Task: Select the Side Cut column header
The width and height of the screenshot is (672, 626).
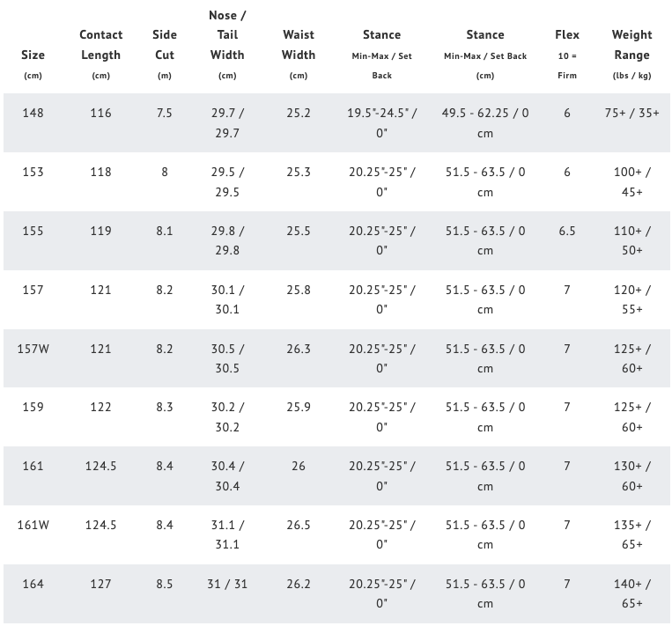Action: click(165, 45)
